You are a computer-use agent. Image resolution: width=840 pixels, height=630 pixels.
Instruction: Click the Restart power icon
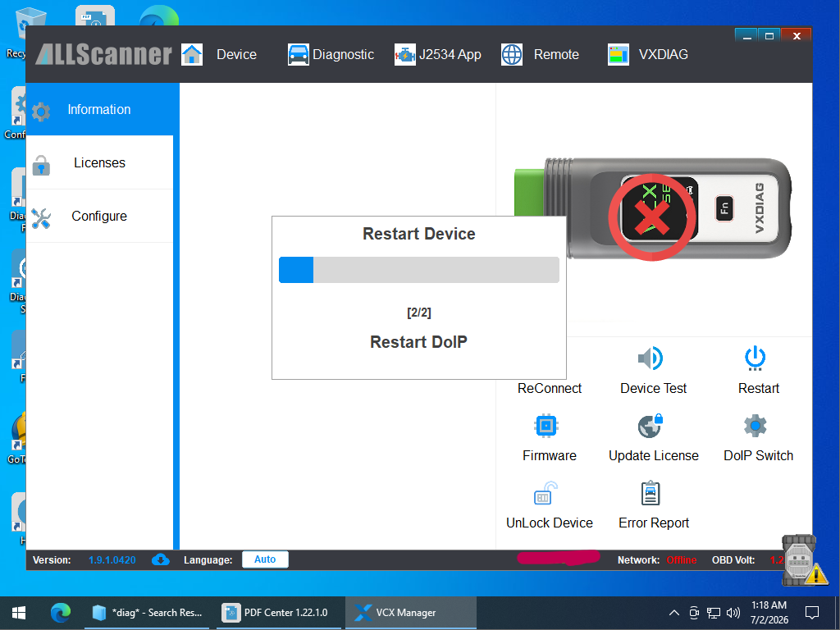tap(756, 358)
